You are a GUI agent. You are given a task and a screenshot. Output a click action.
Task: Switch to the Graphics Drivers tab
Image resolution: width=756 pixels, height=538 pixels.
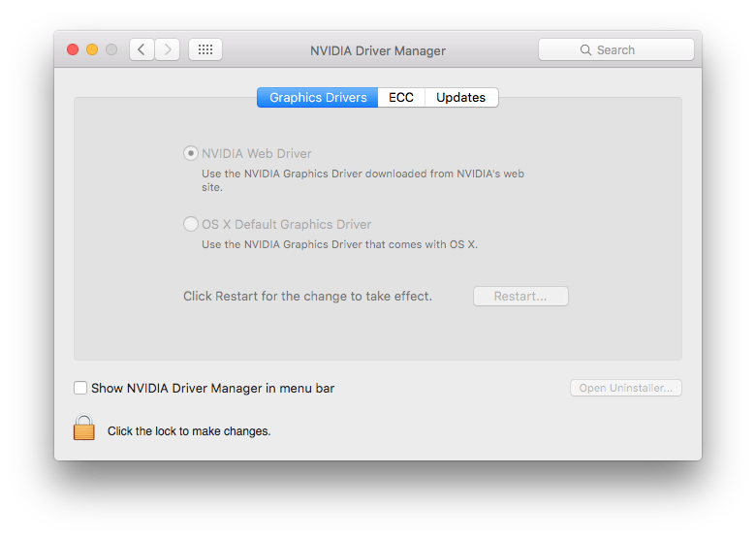click(x=318, y=97)
